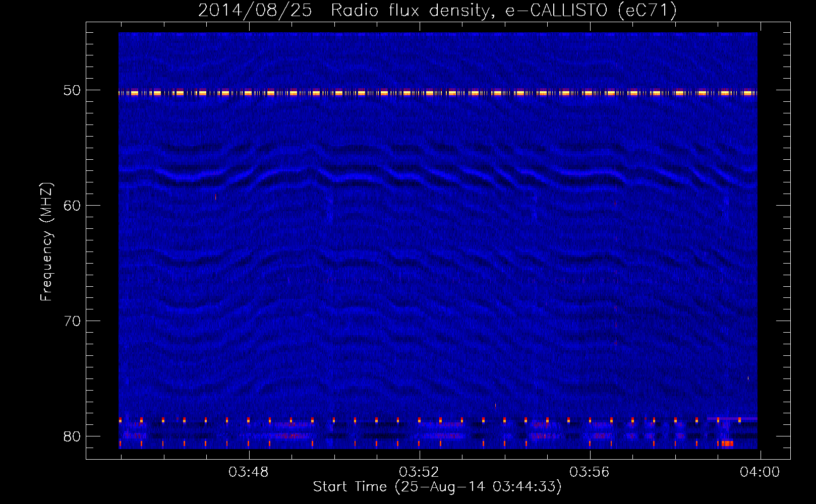Image resolution: width=816 pixels, height=504 pixels.
Task: Click the frequency tick label "70"
Action: point(72,321)
